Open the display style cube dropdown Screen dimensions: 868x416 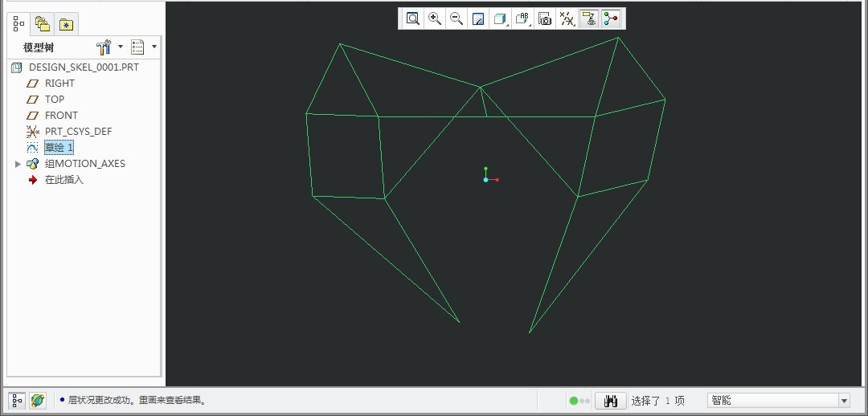500,18
